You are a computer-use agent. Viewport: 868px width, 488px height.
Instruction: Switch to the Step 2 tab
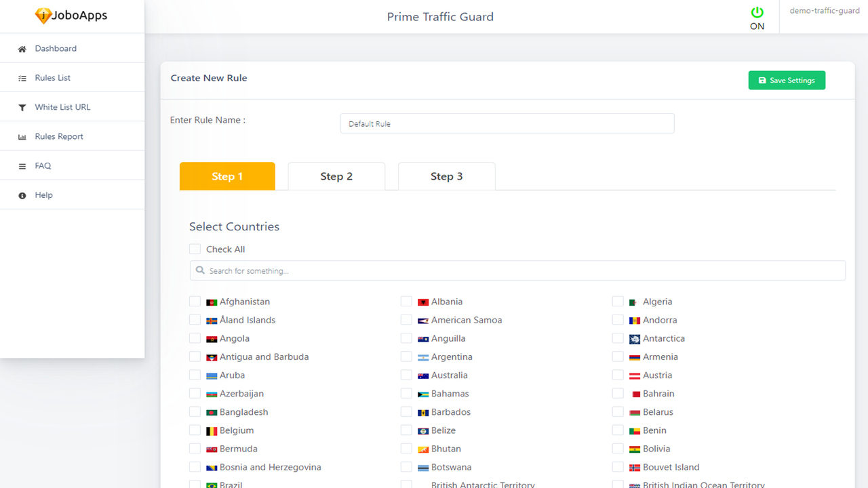[336, 176]
